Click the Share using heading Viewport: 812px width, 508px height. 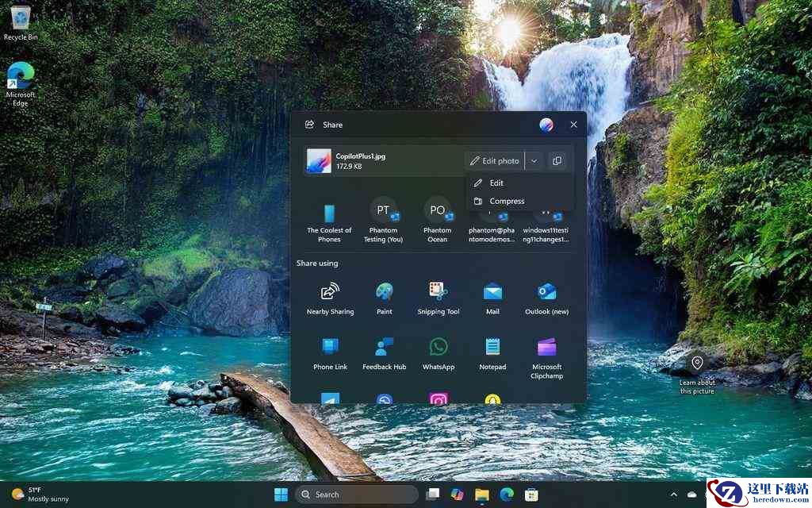point(317,264)
